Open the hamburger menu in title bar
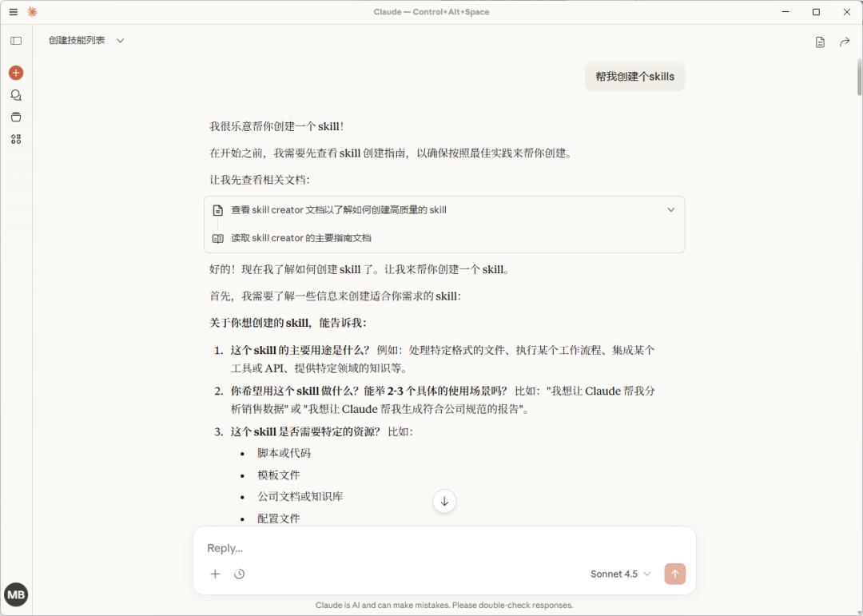Screen dimensions: 863x616 click(13, 12)
